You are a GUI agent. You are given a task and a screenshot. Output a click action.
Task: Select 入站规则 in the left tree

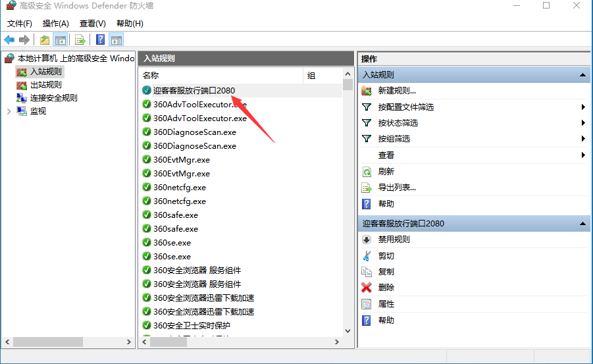pyautogui.click(x=46, y=72)
